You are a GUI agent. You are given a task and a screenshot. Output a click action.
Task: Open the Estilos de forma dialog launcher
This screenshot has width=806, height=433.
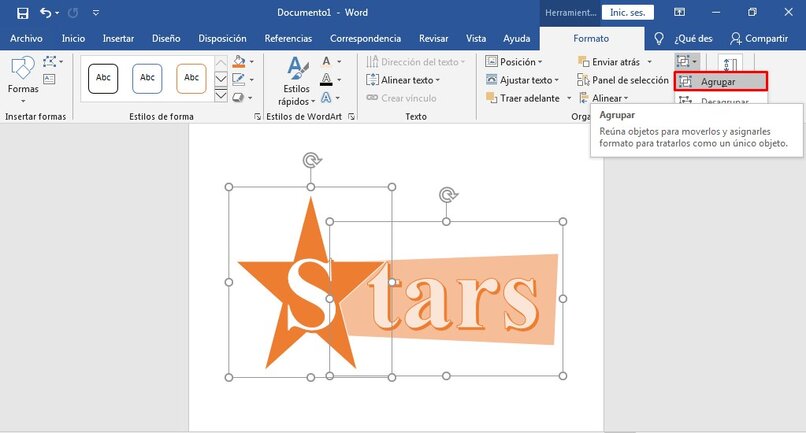[x=257, y=117]
